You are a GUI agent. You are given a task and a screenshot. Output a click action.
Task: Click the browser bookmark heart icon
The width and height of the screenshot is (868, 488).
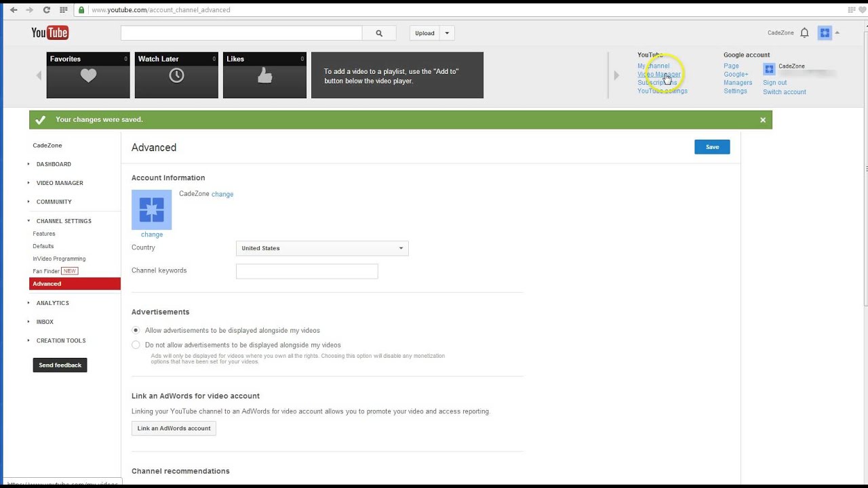862,10
